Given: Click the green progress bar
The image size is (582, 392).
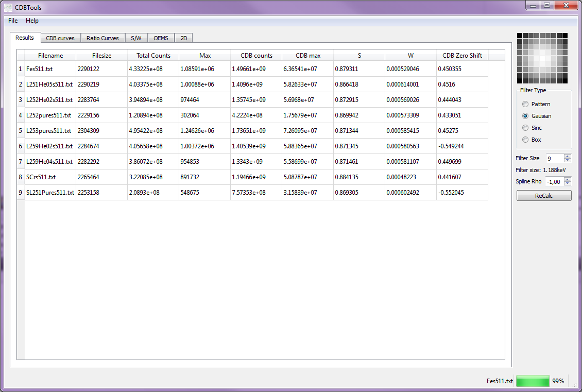Looking at the screenshot, I should [533, 381].
